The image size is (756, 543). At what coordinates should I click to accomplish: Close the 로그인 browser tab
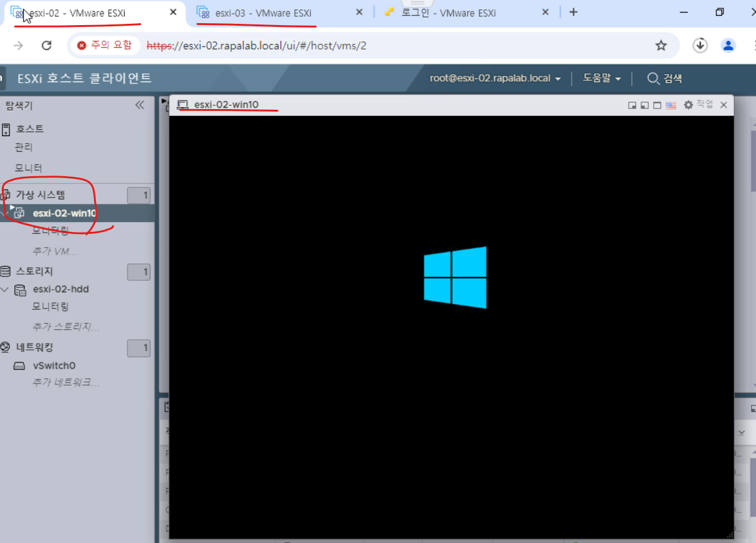545,12
